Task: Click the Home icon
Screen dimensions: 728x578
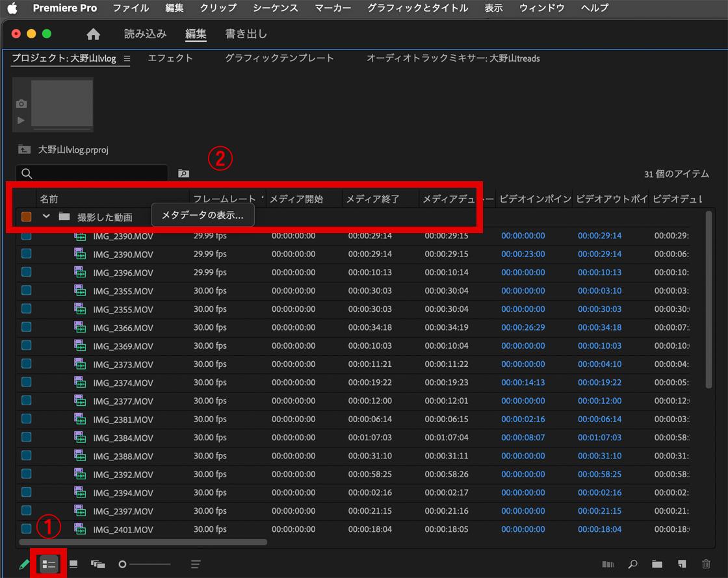Action: point(94,34)
